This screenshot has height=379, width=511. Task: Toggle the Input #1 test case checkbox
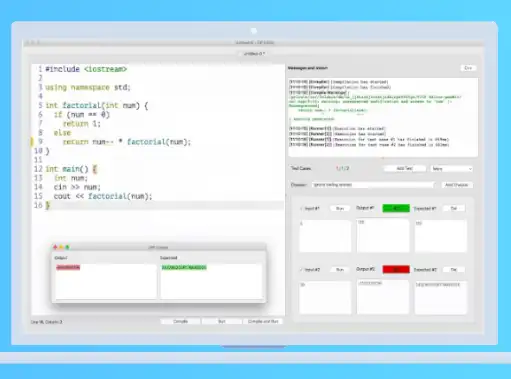[301, 209]
